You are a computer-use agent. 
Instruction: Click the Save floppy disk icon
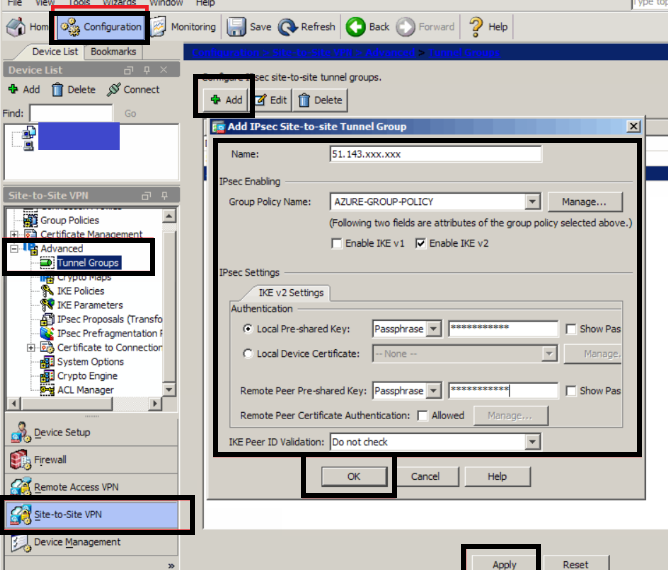(236, 27)
